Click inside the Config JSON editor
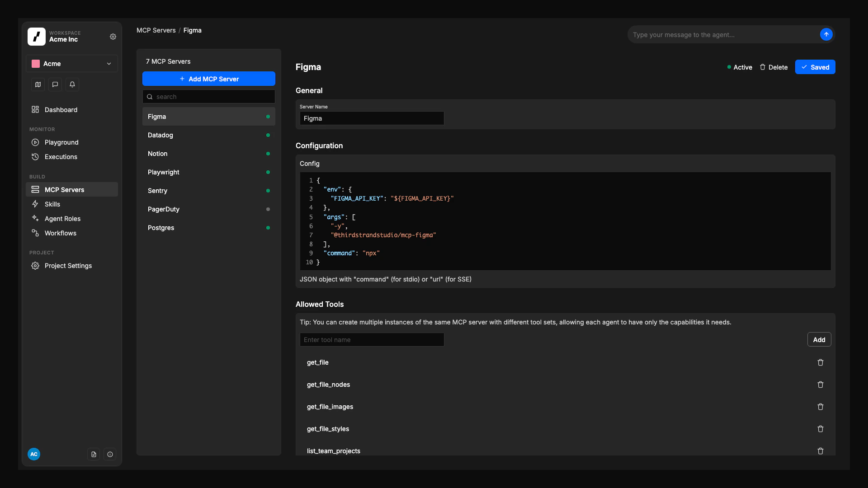The image size is (868, 488). (565, 221)
